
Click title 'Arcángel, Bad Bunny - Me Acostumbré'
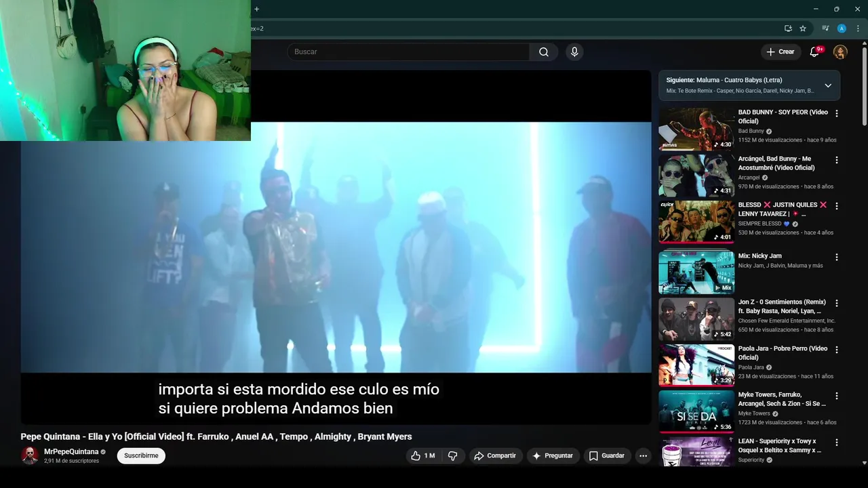776,163
